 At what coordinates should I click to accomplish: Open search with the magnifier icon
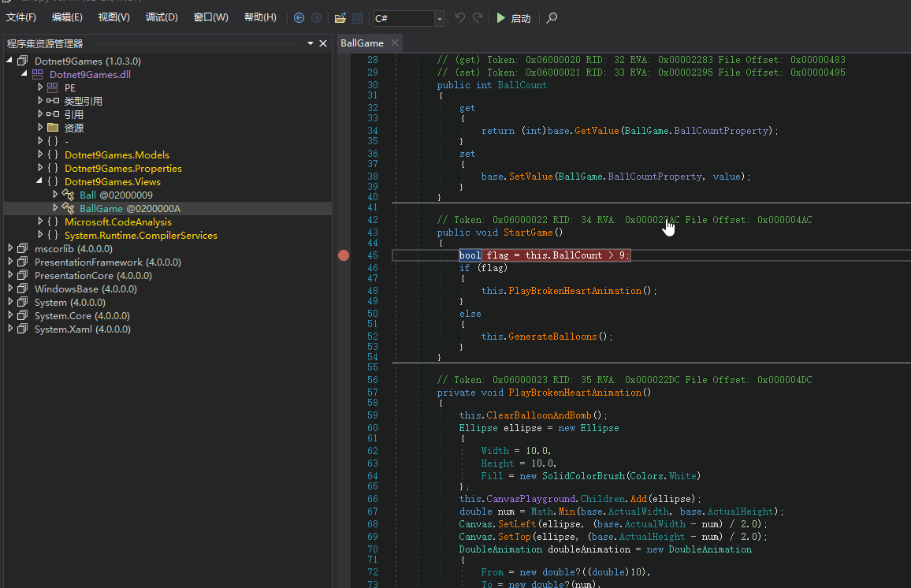tap(552, 18)
